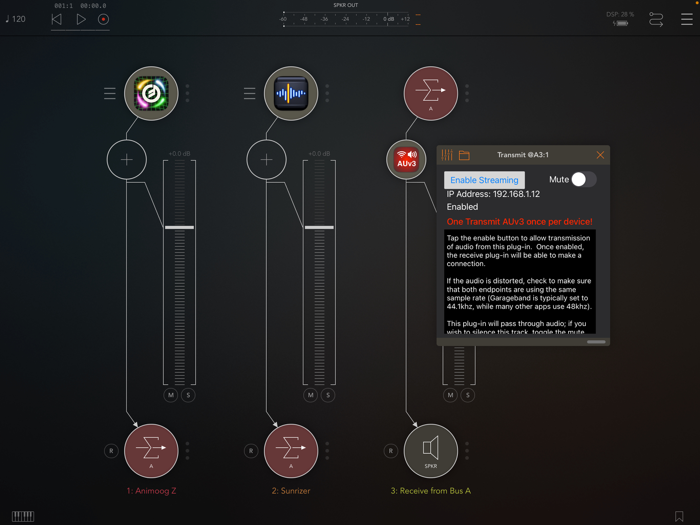
Task: Open the options dots beside the Sunrizer node
Action: 327,93
